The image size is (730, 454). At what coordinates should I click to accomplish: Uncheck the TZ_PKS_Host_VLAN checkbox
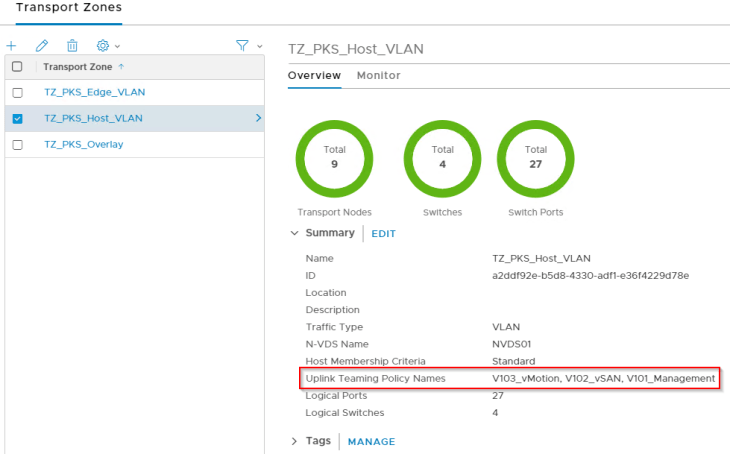17,118
